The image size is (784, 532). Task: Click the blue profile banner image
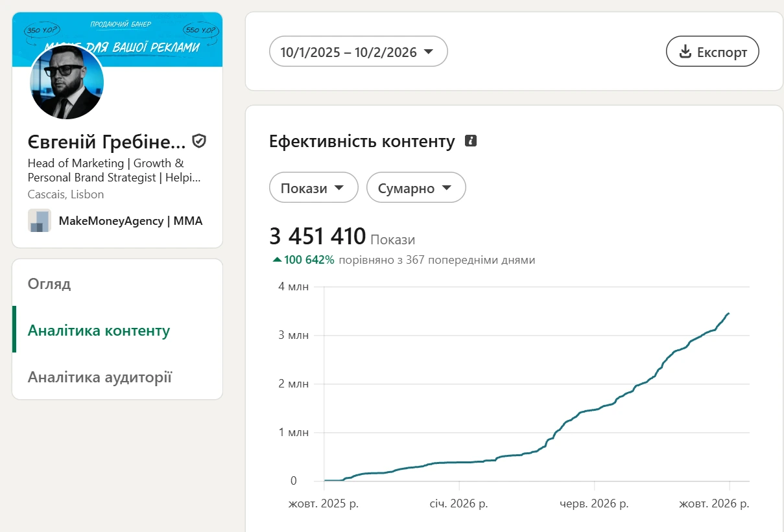pos(117,40)
